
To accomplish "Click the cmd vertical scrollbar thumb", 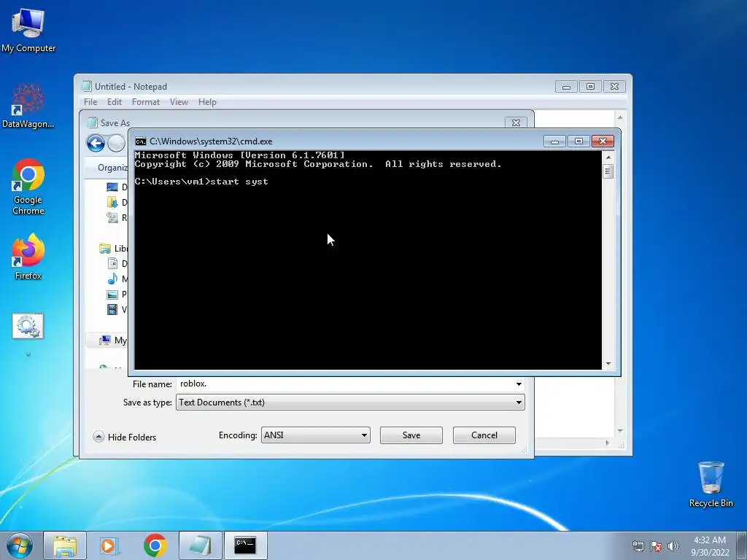I will [x=608, y=171].
